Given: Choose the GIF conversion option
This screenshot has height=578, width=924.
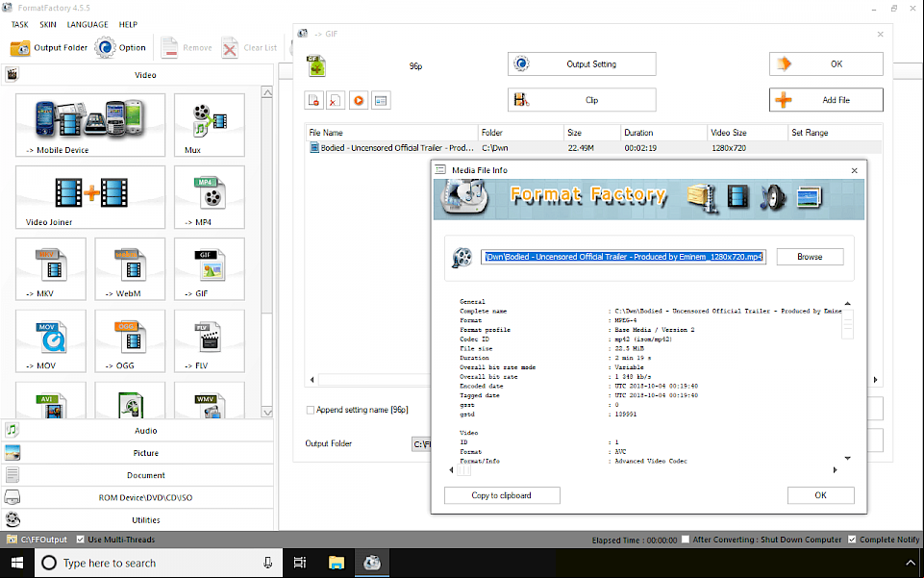Looking at the screenshot, I should (x=210, y=268).
